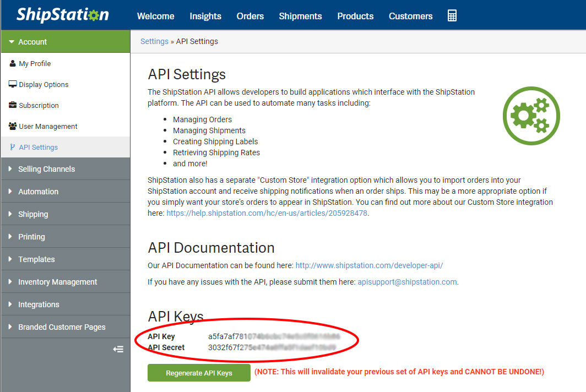This screenshot has width=586, height=392.
Task: Click the API Documentation heading
Action: coord(211,248)
